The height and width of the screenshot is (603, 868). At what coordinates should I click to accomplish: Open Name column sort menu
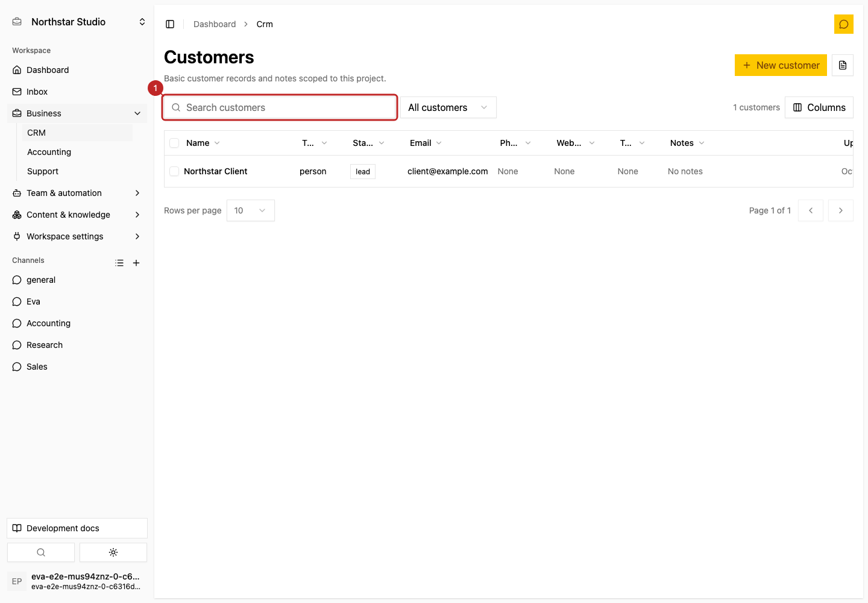tap(203, 143)
